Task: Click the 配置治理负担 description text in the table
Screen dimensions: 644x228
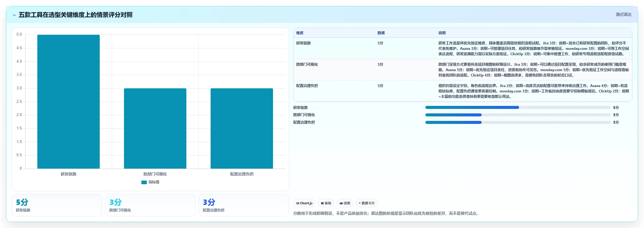Action: (533, 91)
